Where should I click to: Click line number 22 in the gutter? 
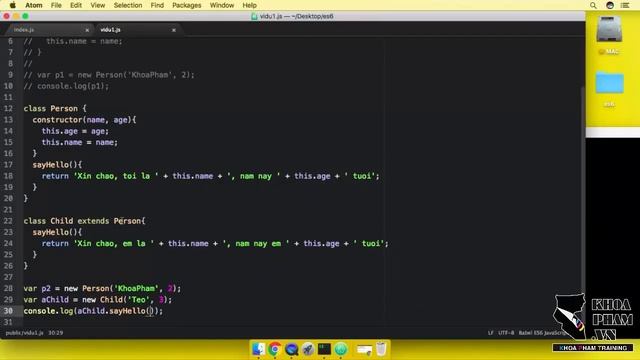tap(9, 221)
